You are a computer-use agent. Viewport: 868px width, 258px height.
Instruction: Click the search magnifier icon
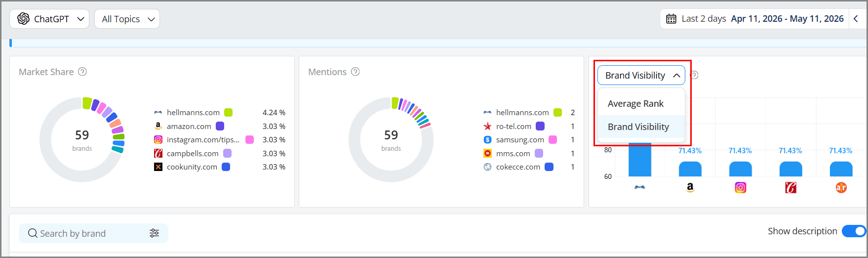33,233
